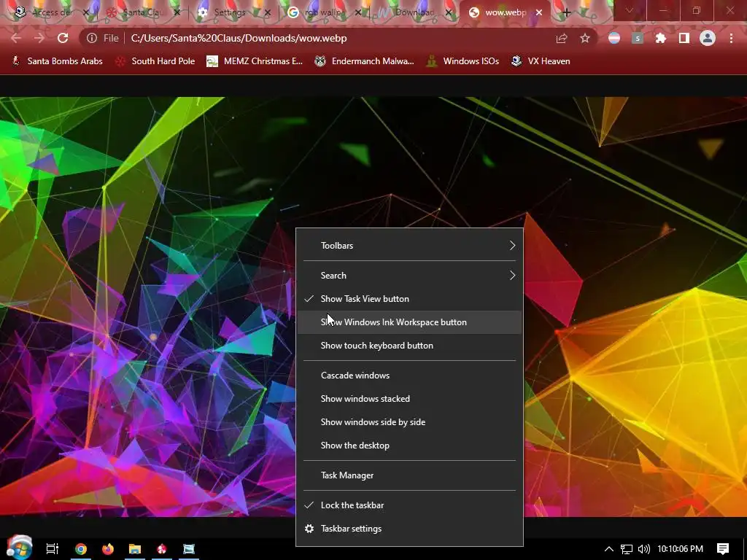This screenshot has height=560, width=747.
Task: Toggle the browser side panel icon
Action: point(684,38)
